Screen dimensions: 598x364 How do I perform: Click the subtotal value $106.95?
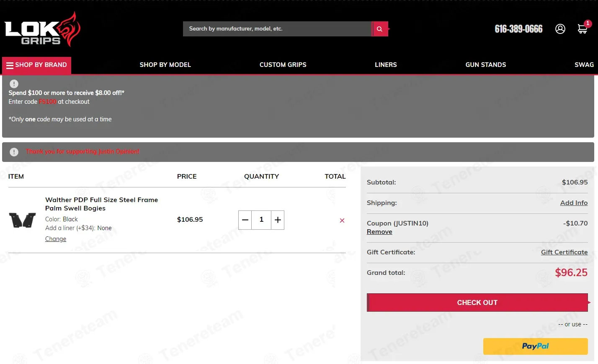tap(575, 182)
